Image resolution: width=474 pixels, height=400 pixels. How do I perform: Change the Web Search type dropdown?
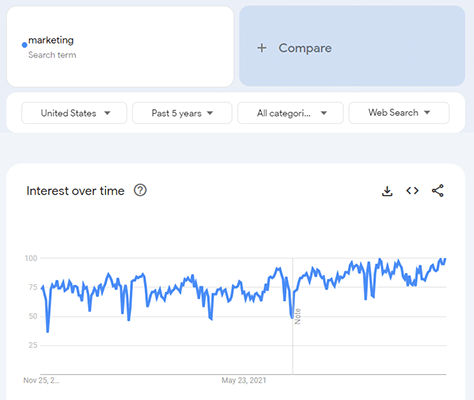click(399, 113)
